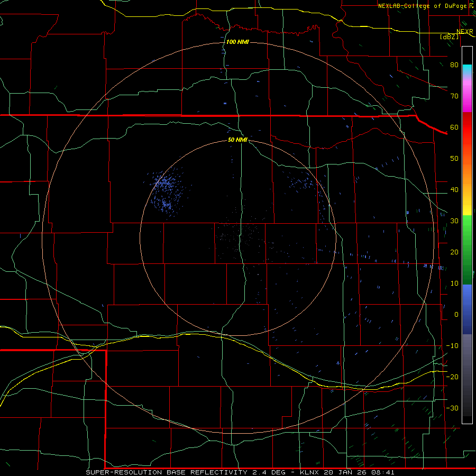Click the 80 value on the dBZ scale

coord(454,65)
